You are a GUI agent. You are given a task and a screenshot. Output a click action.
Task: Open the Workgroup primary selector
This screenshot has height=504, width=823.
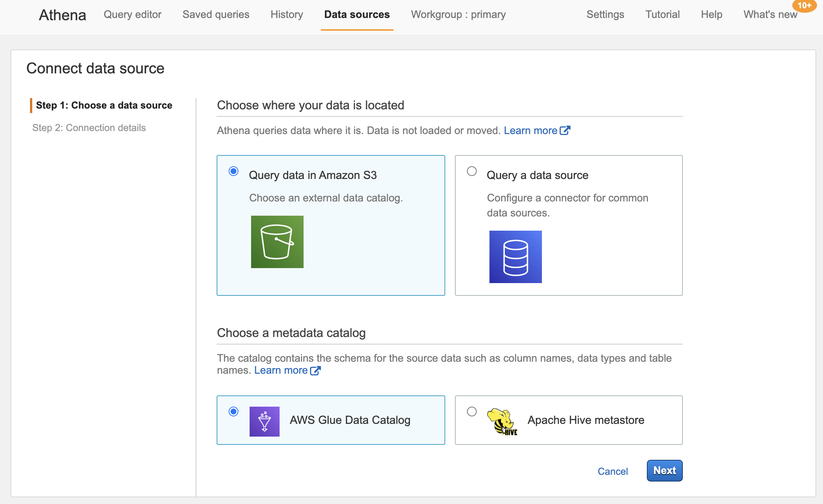pos(458,15)
